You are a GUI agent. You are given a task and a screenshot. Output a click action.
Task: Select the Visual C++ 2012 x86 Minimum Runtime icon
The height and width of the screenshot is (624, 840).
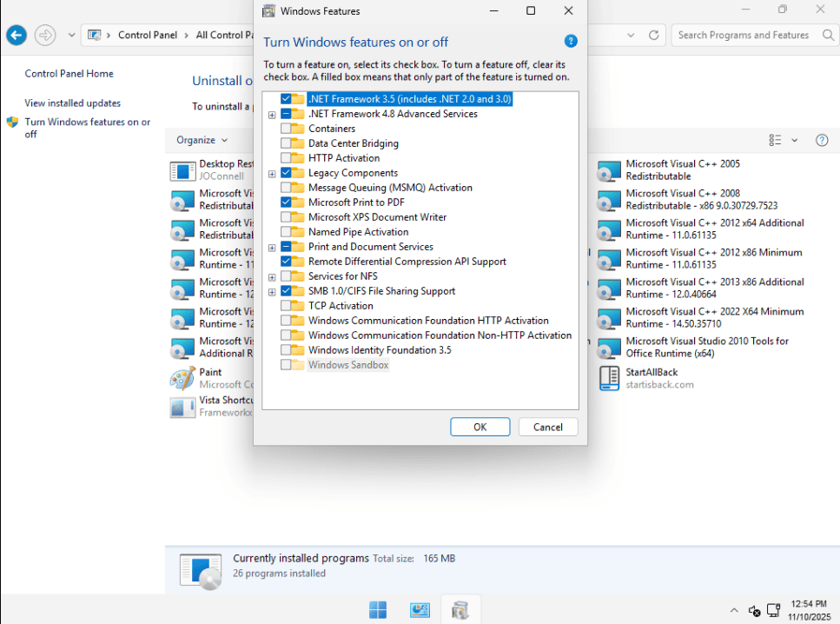tap(609, 260)
